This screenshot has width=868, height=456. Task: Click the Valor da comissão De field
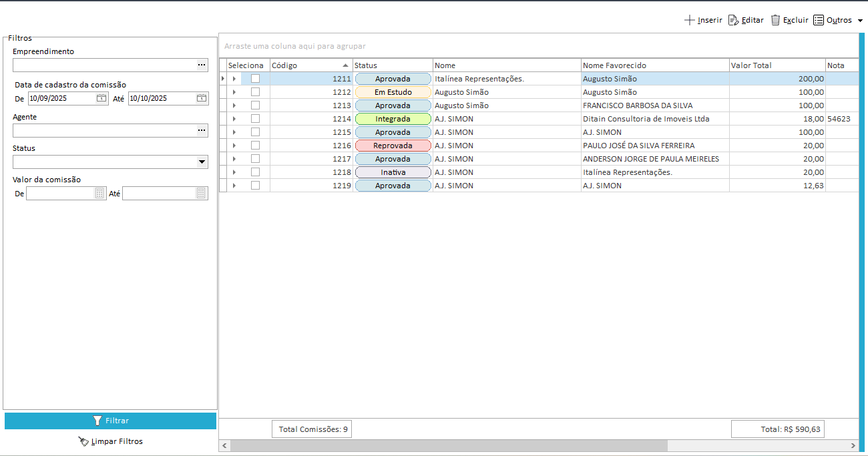coord(61,193)
